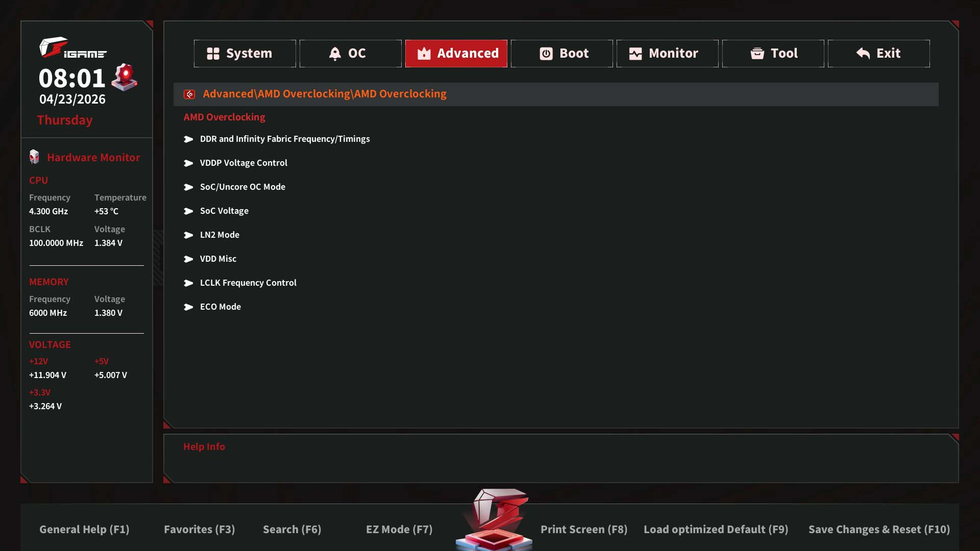Screen dimensions: 980x551
Task: Click +3.3V reading +3.264 V
Action: click(x=45, y=406)
